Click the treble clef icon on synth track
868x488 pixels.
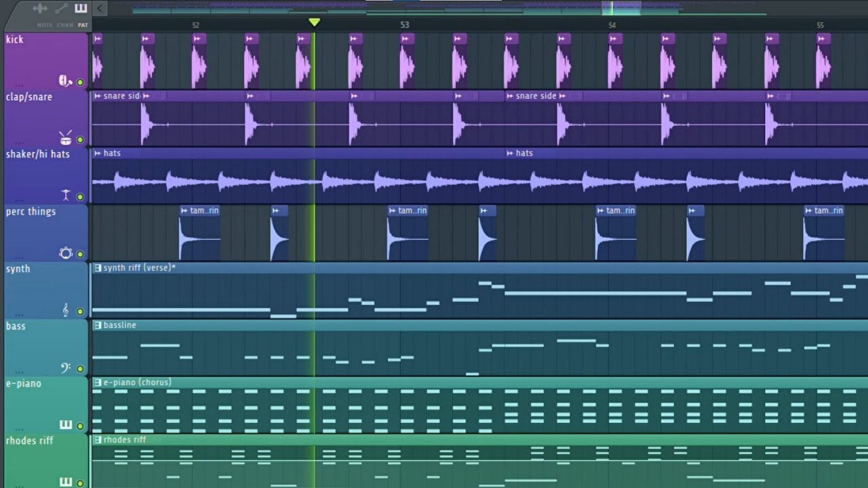point(66,310)
